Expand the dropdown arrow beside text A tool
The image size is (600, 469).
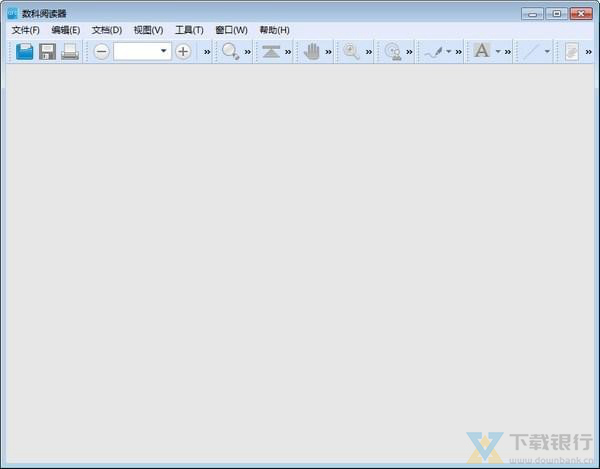point(497,51)
